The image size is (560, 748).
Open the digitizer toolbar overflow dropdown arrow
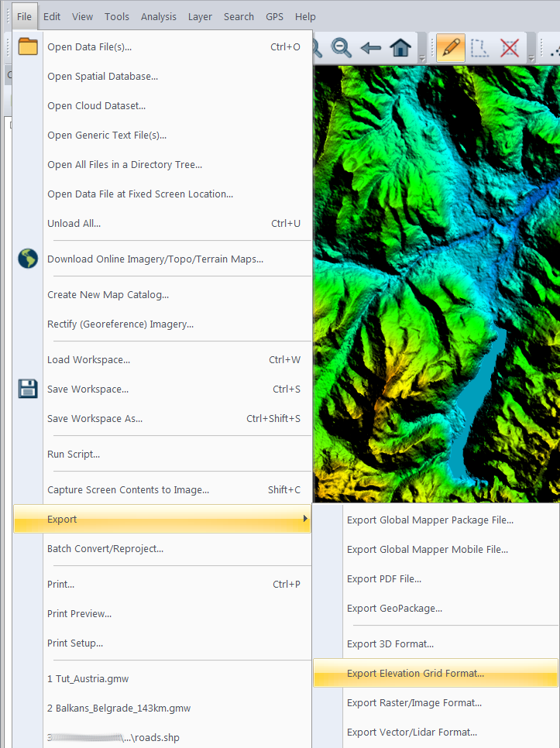(531, 60)
